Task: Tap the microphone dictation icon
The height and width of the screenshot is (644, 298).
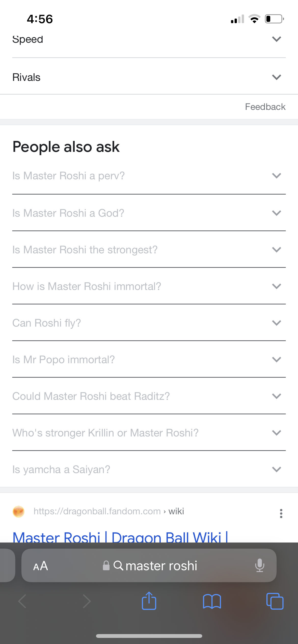Action: [260, 565]
